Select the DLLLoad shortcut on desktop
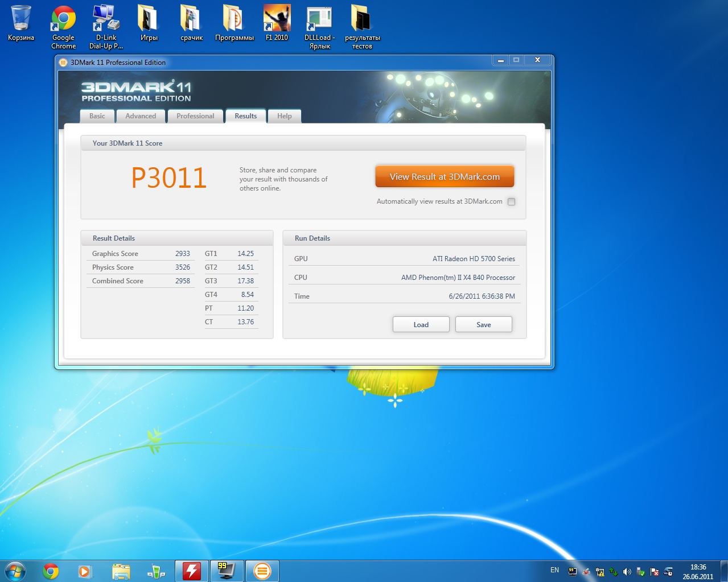This screenshot has width=728, height=582. click(319, 27)
